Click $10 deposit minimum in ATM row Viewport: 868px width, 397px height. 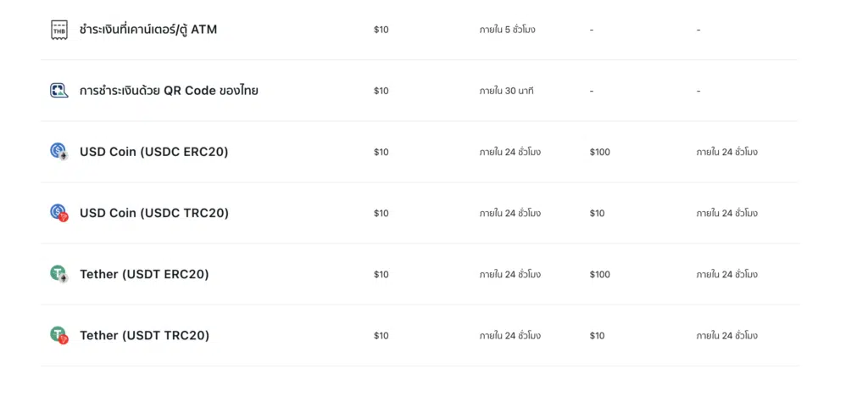tap(381, 30)
